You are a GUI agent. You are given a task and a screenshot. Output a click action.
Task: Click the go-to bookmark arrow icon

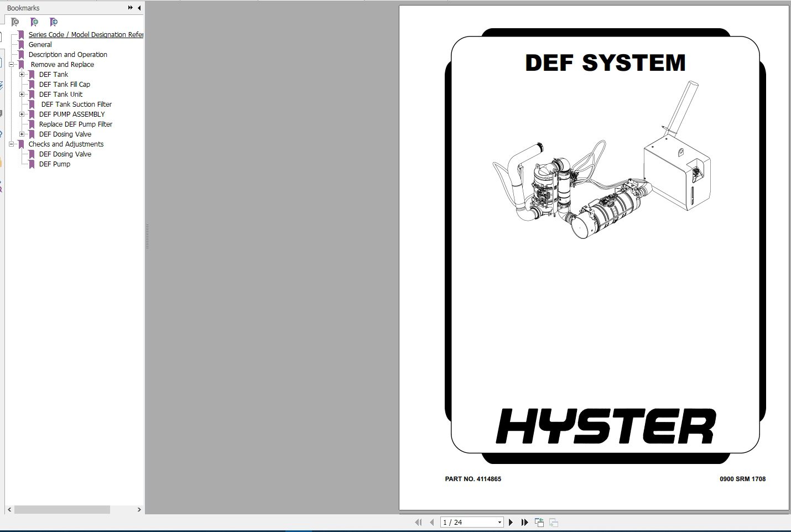tap(54, 22)
